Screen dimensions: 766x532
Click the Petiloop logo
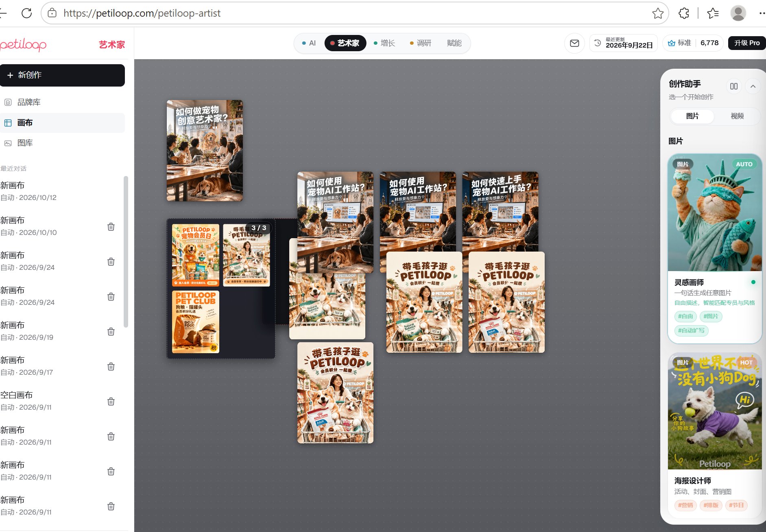pos(23,44)
